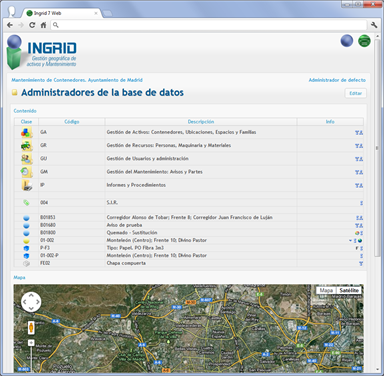Click the blue globe icon at top right
The width and height of the screenshot is (384, 376).
(x=347, y=41)
